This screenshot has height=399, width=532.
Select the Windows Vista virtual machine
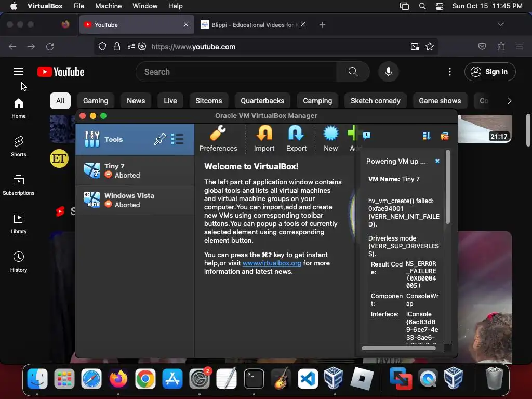point(135,200)
